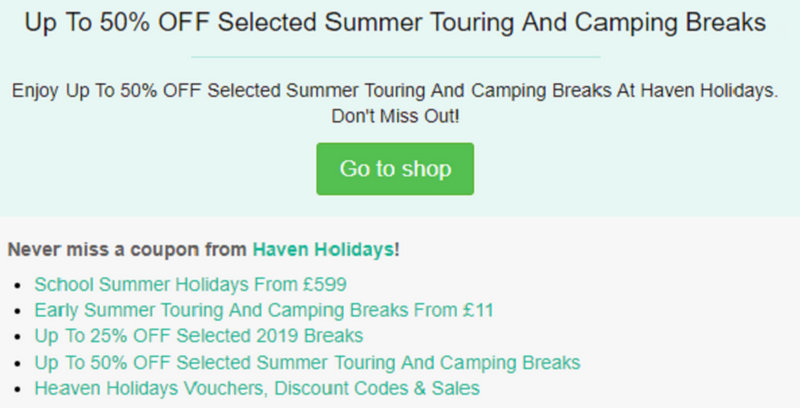Select Early Summer Touring From £11 link
The width and height of the screenshot is (800, 408).
(x=264, y=310)
